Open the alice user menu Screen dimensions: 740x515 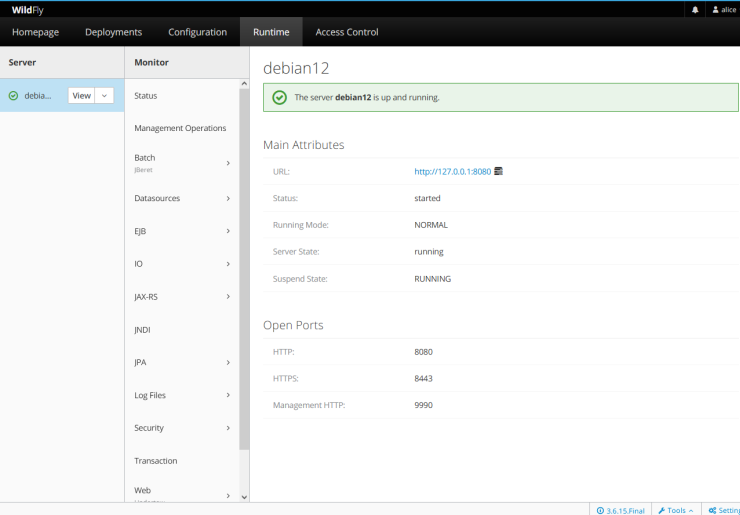pos(723,9)
